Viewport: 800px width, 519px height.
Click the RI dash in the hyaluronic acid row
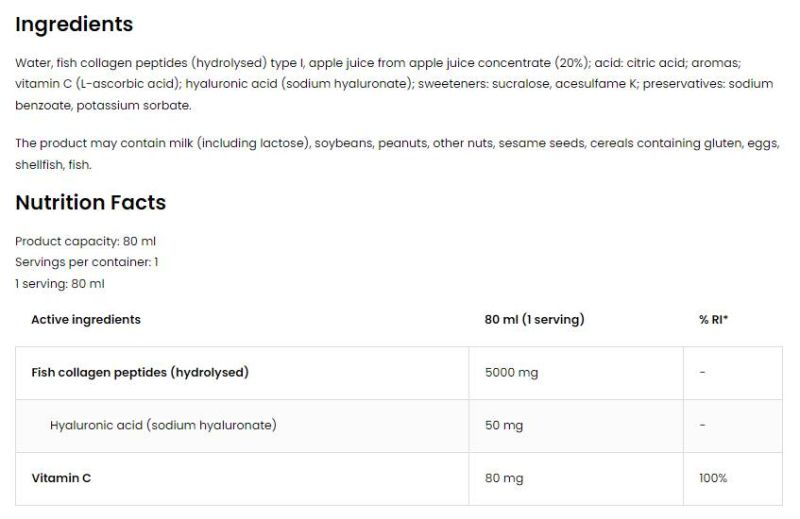tap(703, 425)
